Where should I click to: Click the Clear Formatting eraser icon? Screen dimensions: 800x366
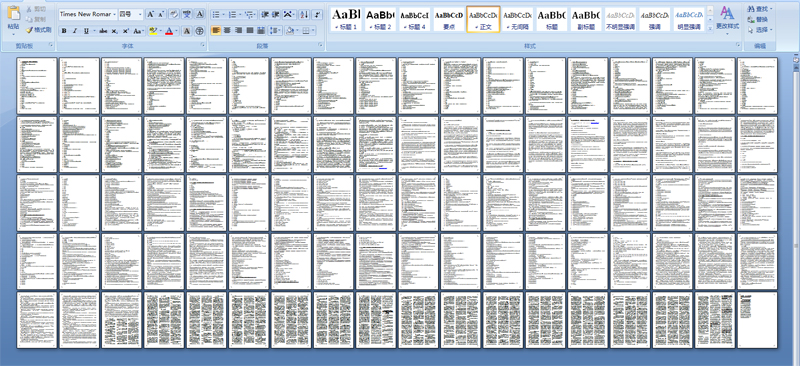pos(174,14)
